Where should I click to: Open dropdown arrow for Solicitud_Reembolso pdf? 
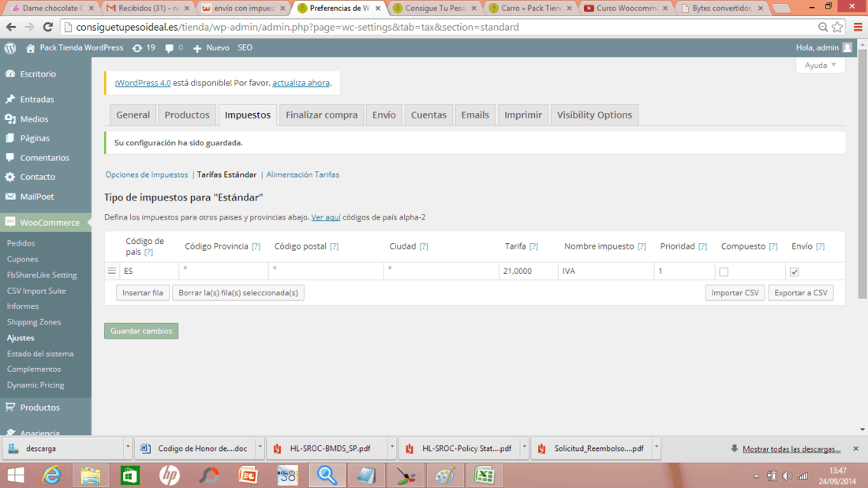[x=656, y=448]
